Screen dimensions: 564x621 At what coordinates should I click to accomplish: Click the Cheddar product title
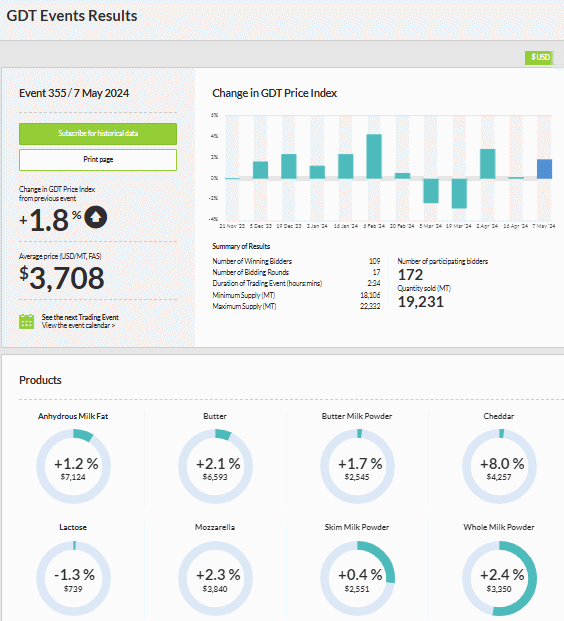pos(499,416)
